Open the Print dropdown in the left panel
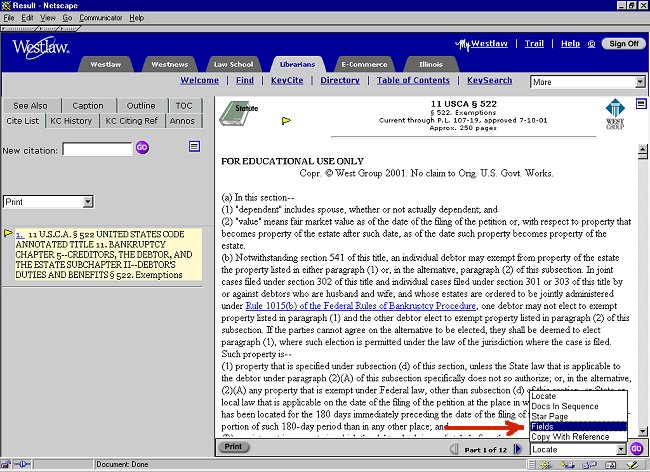Screen dimensions: 650x472 click(x=48, y=202)
